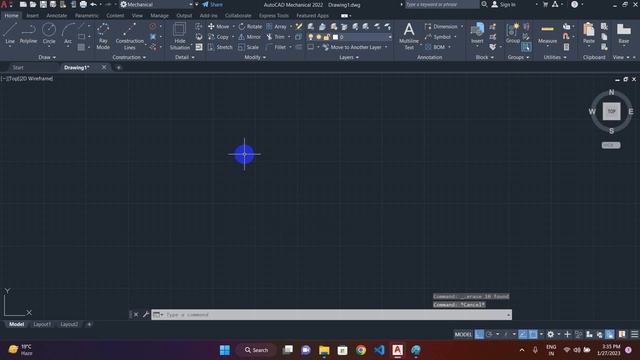Toggle group selection on/off icon in Groups
Screen dimensions: 640x360
click(527, 47)
